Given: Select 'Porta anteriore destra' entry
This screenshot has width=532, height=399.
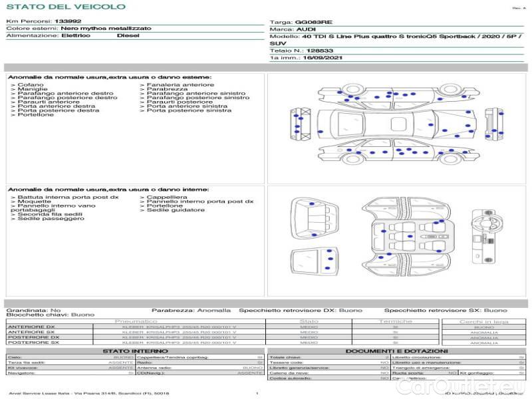Looking at the screenshot, I should tap(57, 106).
